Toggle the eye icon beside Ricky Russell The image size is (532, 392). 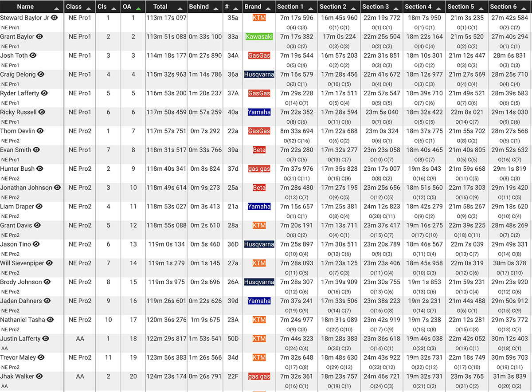(42, 112)
